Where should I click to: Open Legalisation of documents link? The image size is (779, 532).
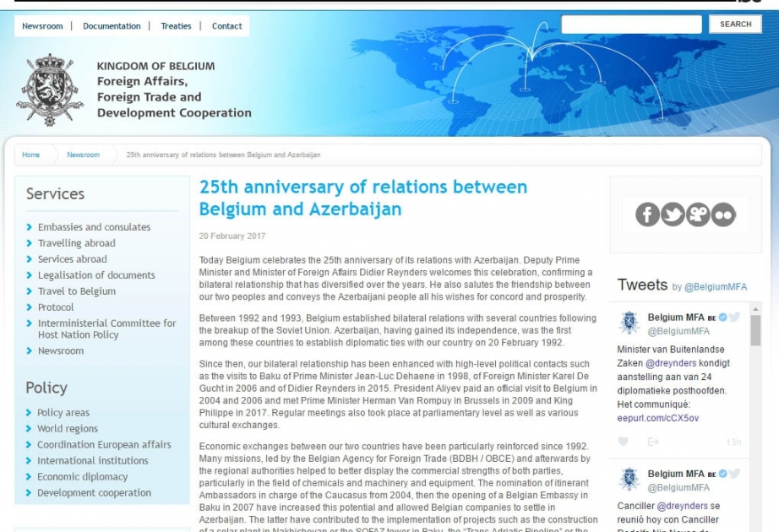click(96, 274)
